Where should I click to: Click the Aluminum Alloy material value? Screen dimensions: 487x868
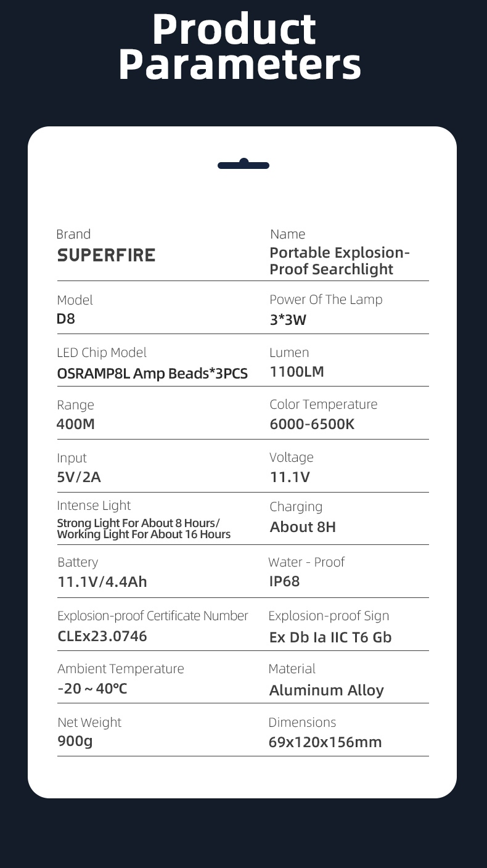[x=326, y=690]
